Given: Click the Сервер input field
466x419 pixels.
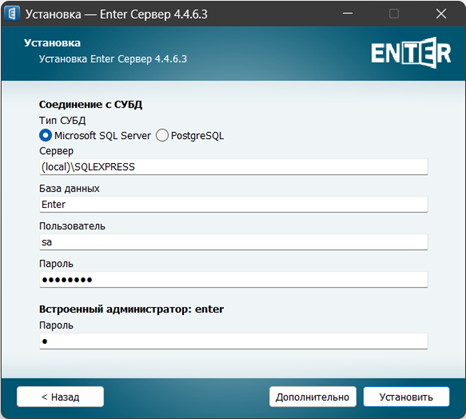Looking at the screenshot, I should [x=233, y=167].
